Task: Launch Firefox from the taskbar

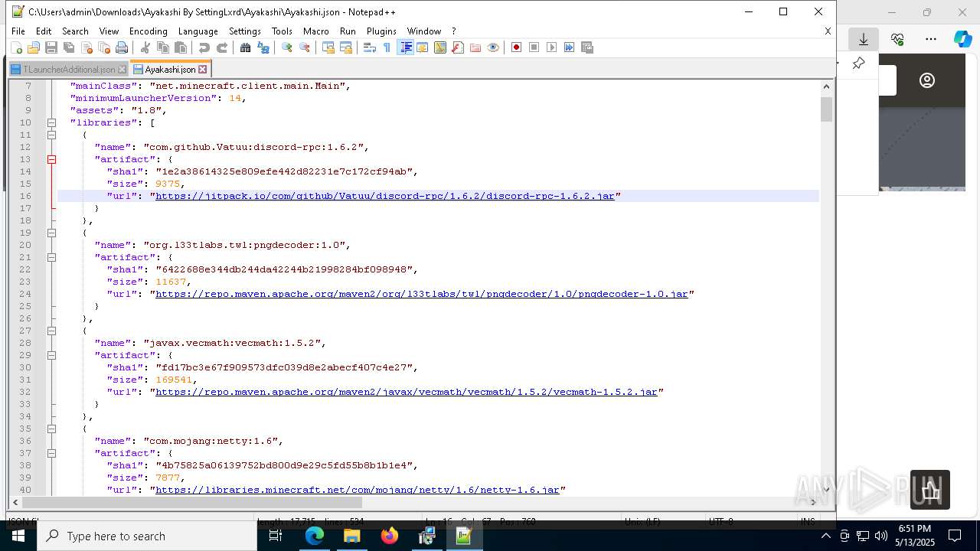Action: 390,536
